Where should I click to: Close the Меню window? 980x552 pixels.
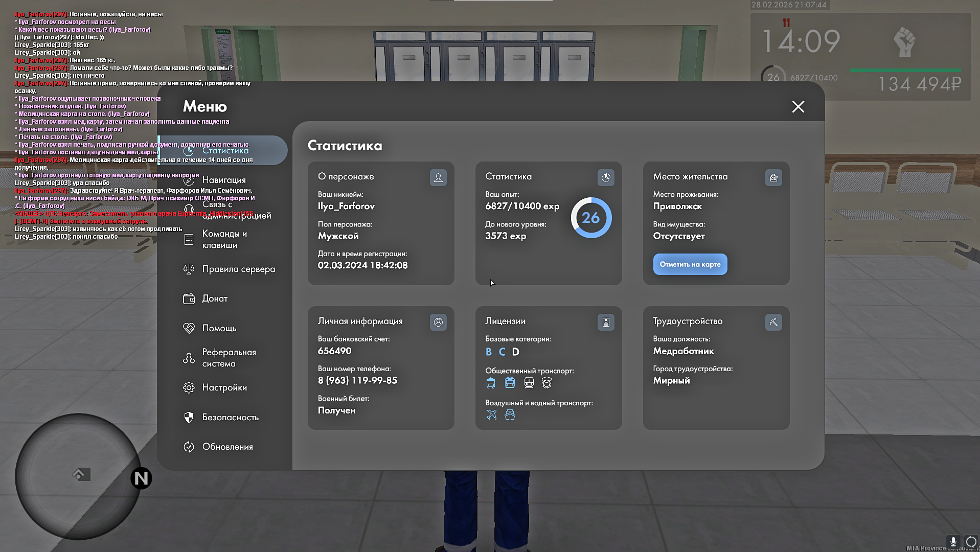click(798, 107)
